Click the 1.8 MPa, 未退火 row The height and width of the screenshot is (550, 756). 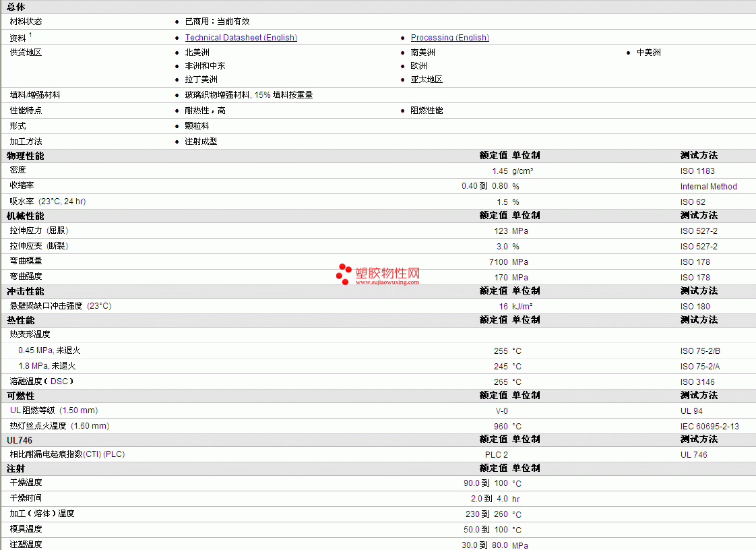47,366
